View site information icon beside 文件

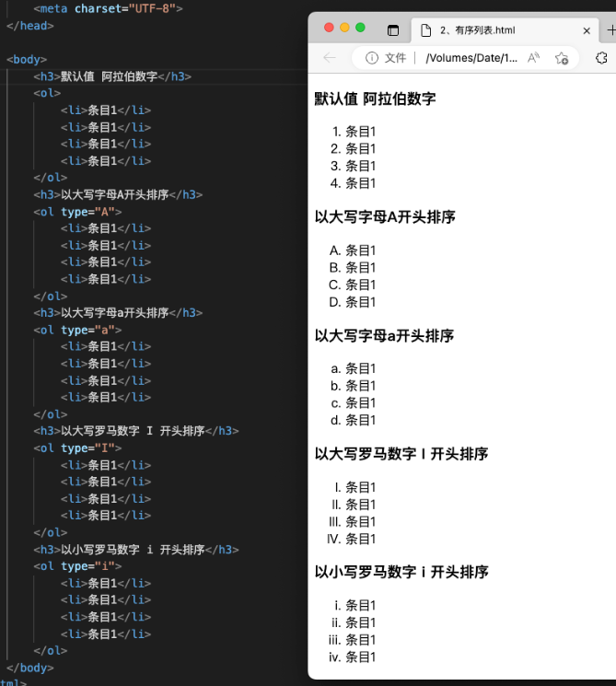click(372, 58)
